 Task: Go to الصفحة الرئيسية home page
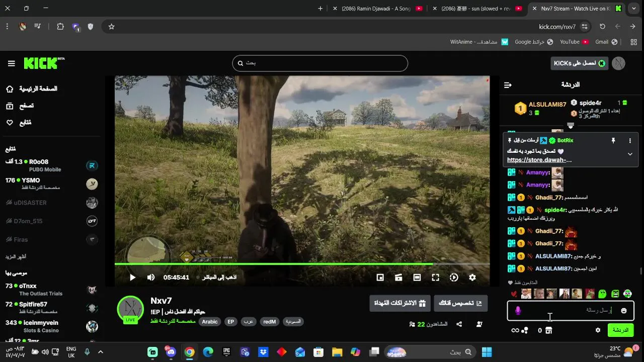[31, 89]
